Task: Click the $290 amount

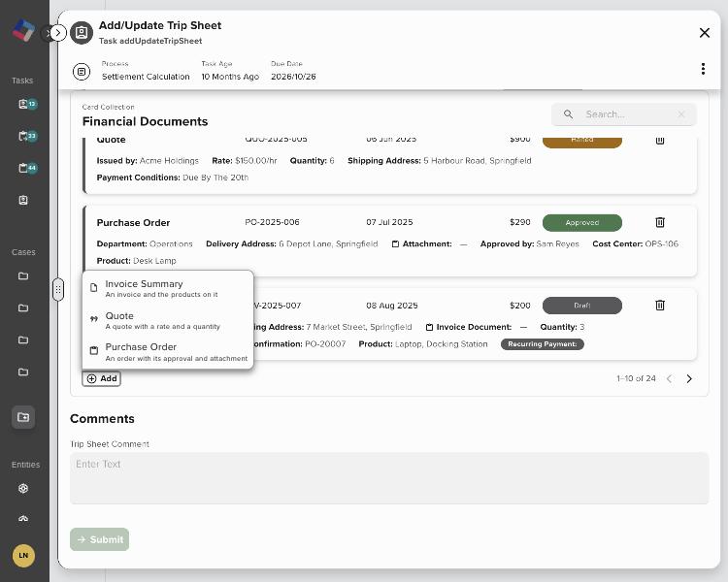Action: click(x=520, y=222)
